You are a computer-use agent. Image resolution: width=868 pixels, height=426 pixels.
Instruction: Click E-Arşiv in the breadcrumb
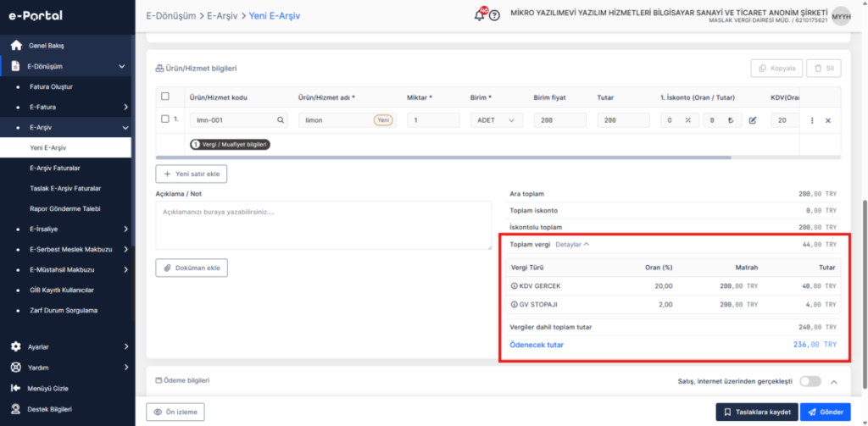pyautogui.click(x=223, y=16)
